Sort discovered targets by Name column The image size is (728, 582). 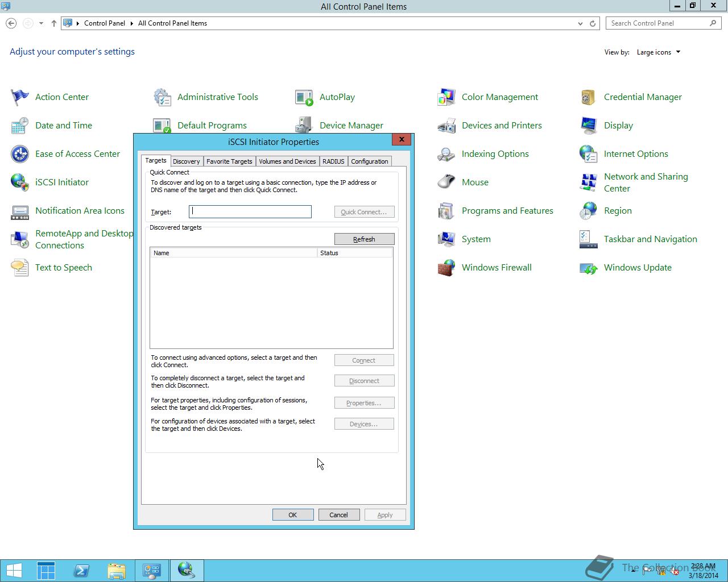234,253
